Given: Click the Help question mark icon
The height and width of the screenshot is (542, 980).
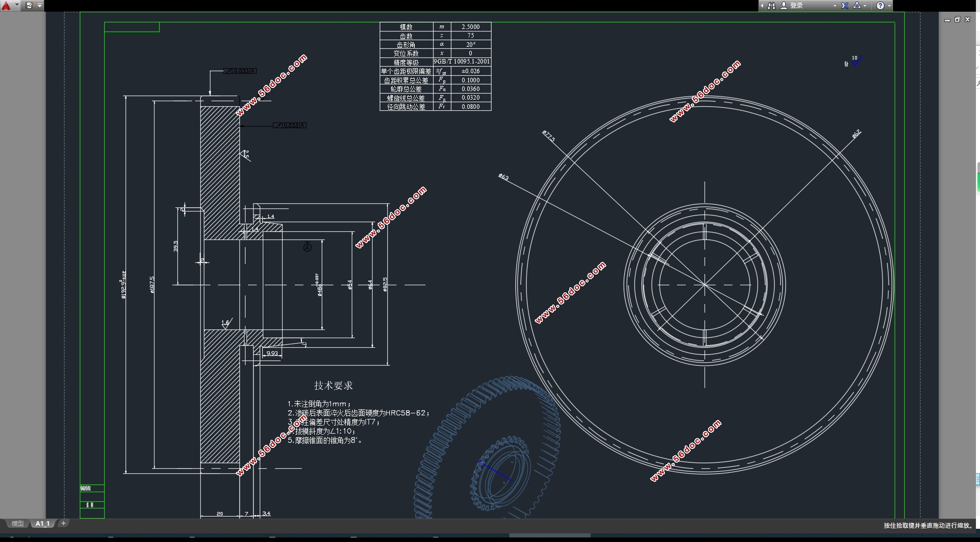Looking at the screenshot, I should [880, 6].
